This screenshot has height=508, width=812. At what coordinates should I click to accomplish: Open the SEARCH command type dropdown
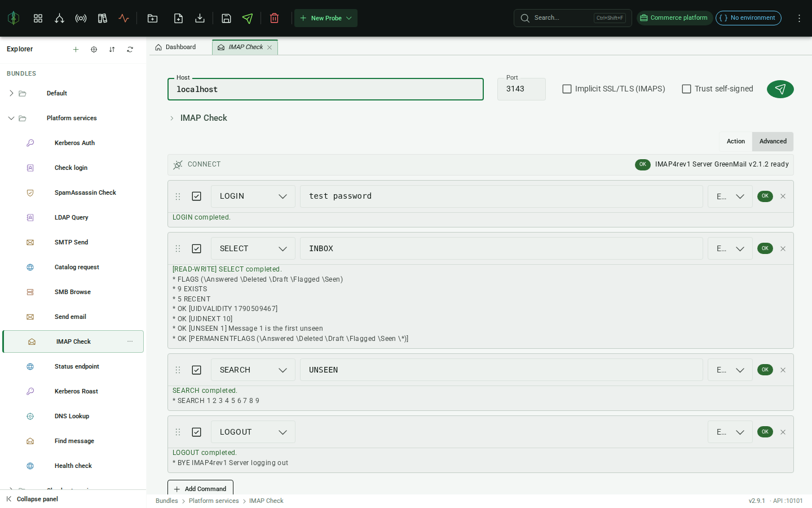click(x=253, y=370)
